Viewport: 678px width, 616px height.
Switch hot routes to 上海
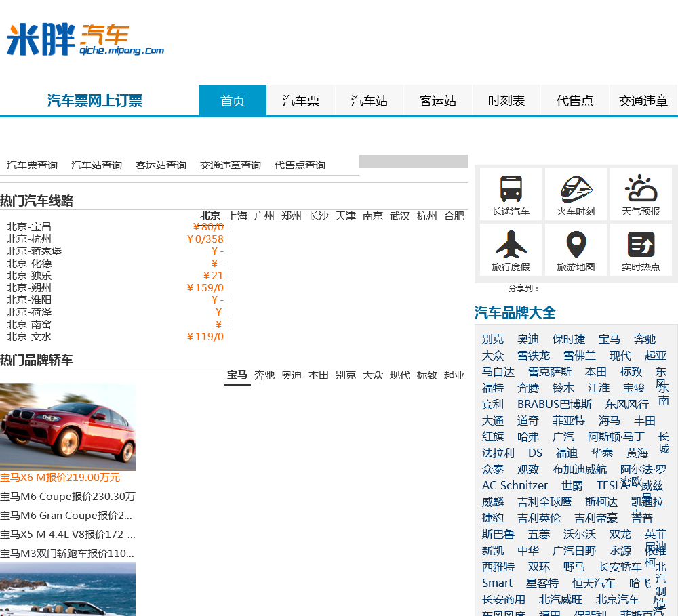(x=237, y=215)
